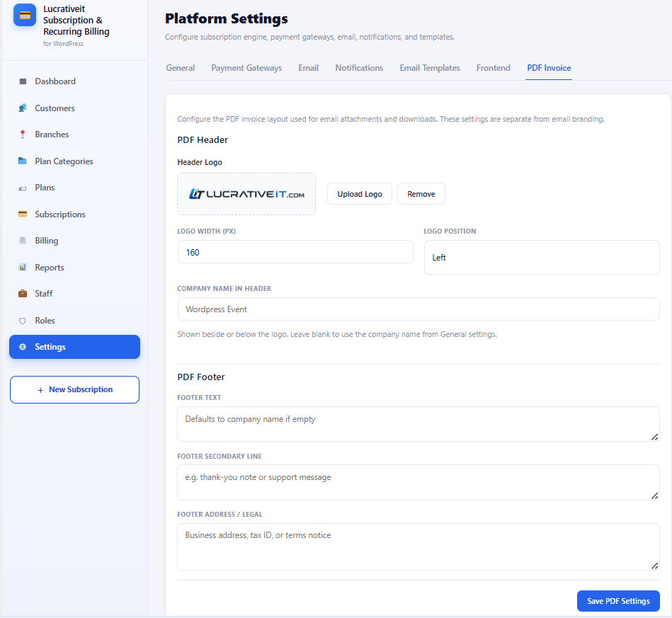Navigate to Plan Categories
Image resolution: width=672 pixels, height=618 pixels.
coord(74,161)
